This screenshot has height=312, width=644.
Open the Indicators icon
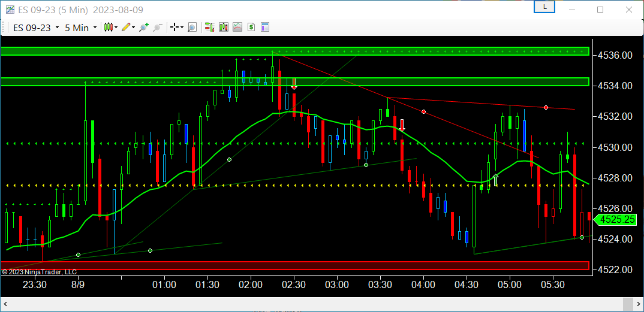[x=237, y=28]
